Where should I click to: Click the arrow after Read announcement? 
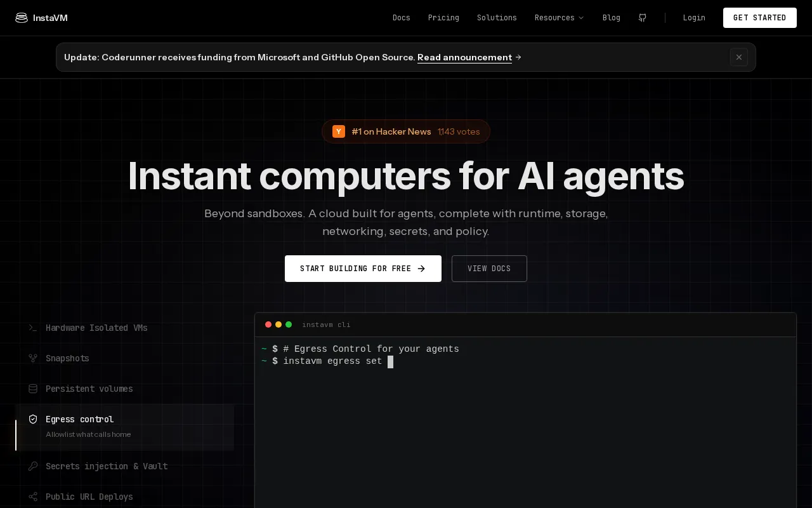pos(518,57)
